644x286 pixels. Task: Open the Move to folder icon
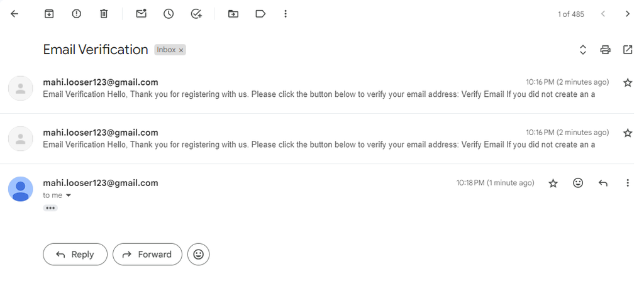point(233,14)
